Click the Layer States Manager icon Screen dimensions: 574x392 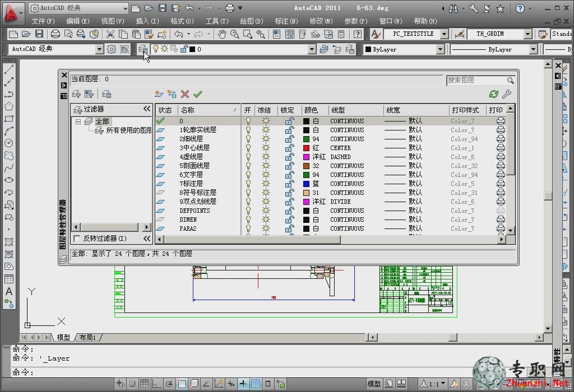tap(107, 94)
